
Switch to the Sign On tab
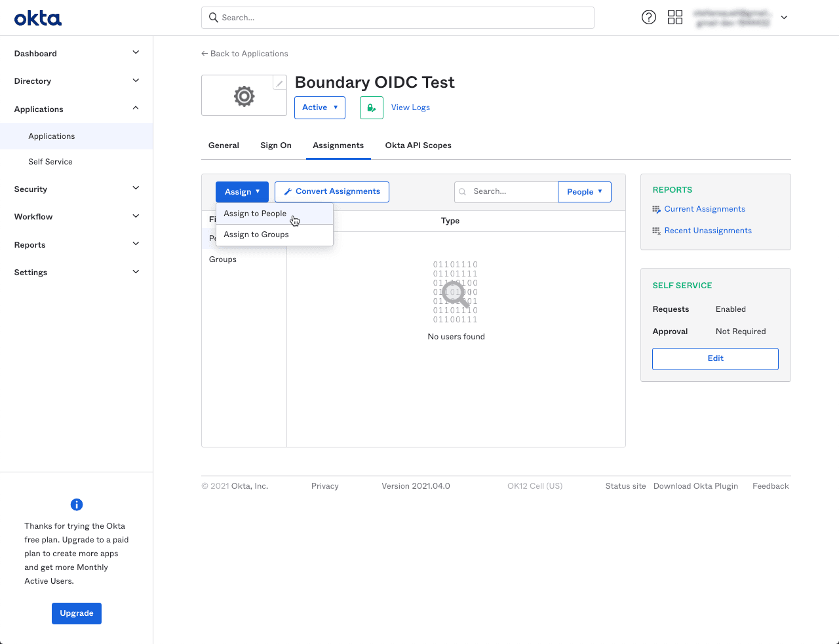pos(276,145)
